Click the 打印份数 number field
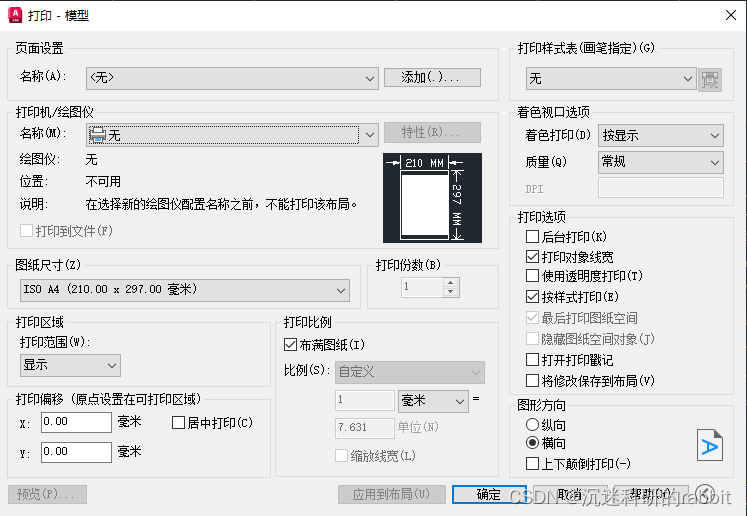The image size is (747, 516). coord(422,287)
